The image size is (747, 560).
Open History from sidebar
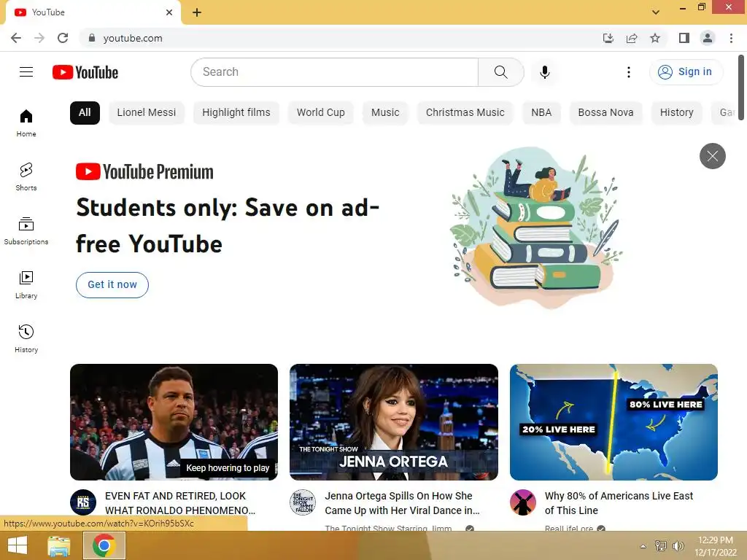[26, 338]
